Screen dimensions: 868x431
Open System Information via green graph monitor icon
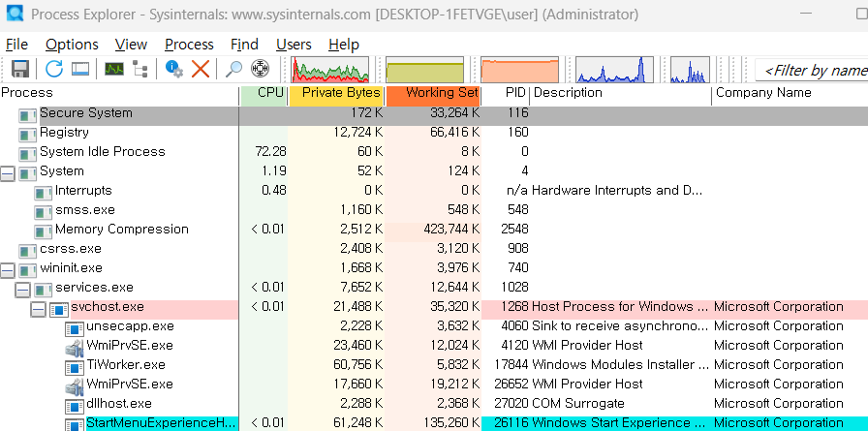(114, 69)
